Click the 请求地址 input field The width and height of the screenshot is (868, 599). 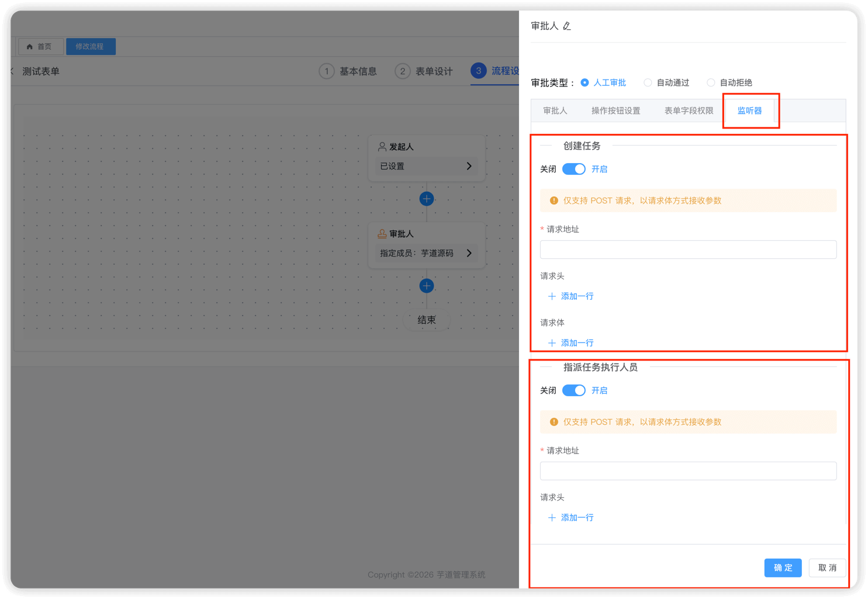click(x=688, y=250)
